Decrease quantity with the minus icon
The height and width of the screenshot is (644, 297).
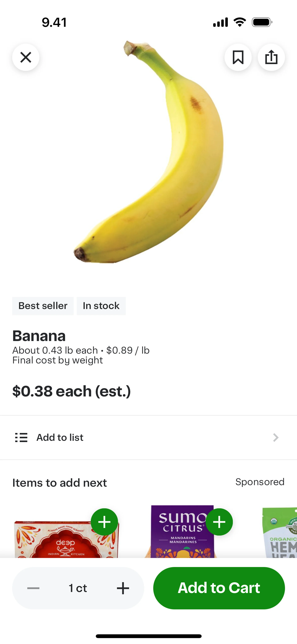(33, 588)
